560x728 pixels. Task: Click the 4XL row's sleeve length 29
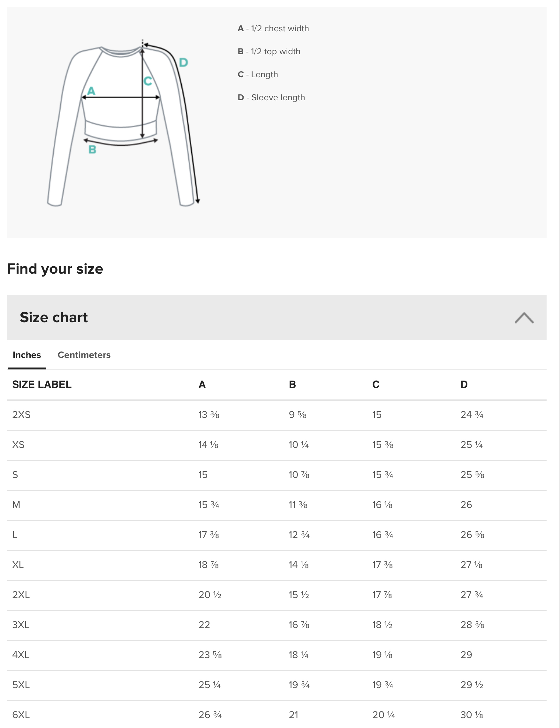coord(466,655)
